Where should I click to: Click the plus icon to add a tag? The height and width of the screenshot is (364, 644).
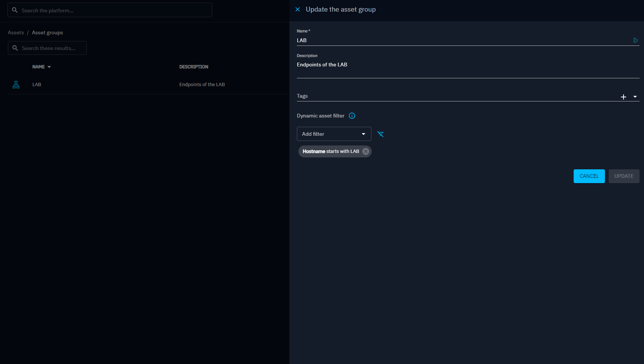623,97
